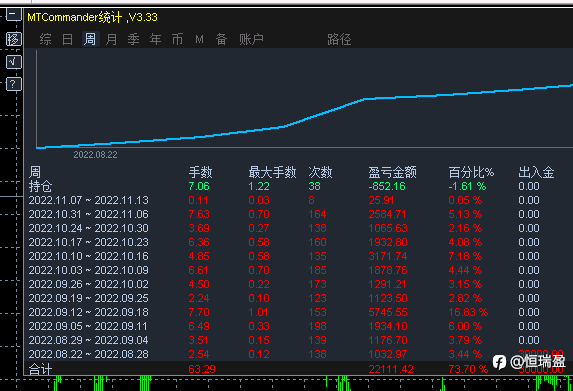Click the 次数 column header
This screenshot has width=573, height=391.
coord(320,172)
